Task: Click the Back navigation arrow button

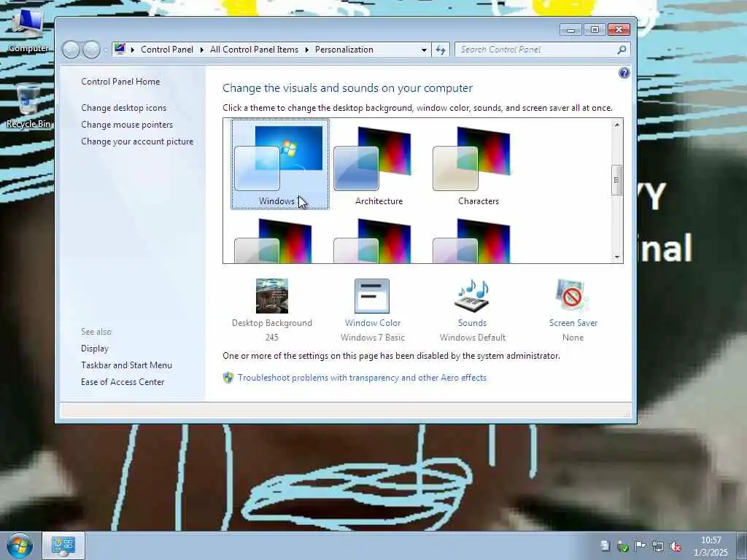Action: [71, 50]
